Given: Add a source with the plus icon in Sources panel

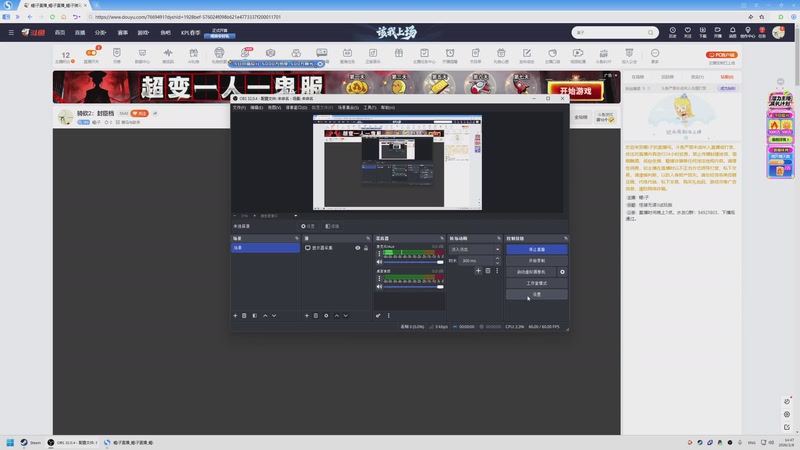Looking at the screenshot, I should pyautogui.click(x=307, y=316).
